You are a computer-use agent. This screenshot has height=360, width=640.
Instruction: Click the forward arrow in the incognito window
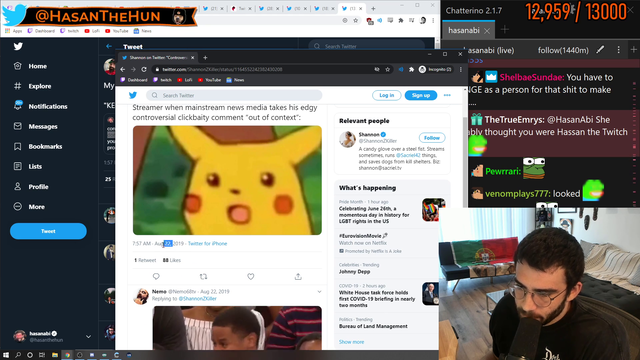tap(133, 69)
